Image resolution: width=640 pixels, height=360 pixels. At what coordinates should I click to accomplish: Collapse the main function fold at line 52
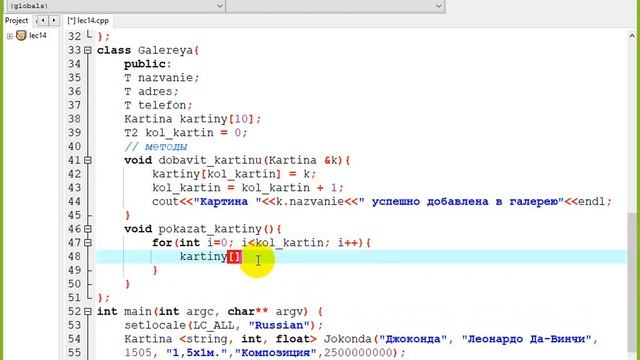(88, 311)
